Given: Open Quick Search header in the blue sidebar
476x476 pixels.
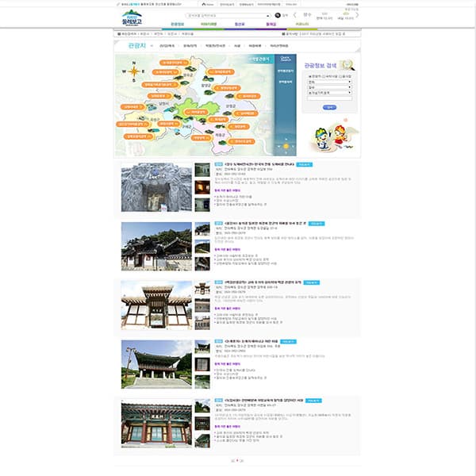Looking at the screenshot, I should pos(286,59).
